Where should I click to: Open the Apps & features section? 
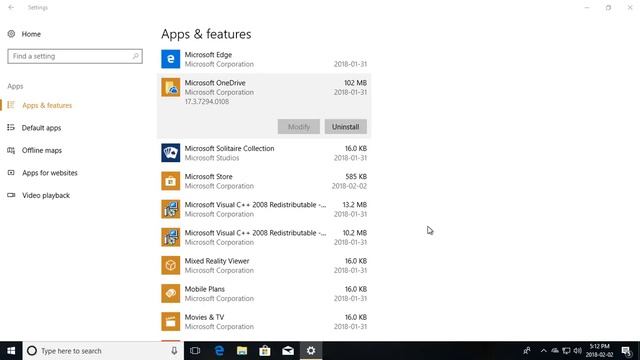[x=47, y=105]
